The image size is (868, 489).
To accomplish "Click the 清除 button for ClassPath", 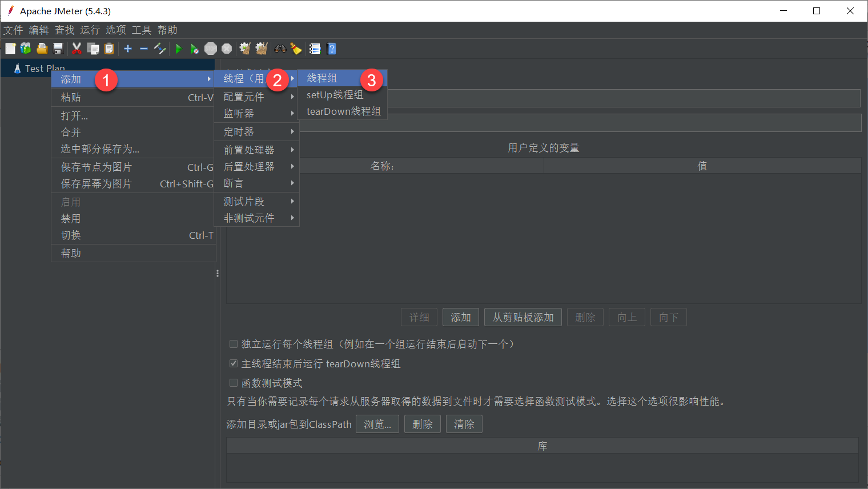I will tap(464, 424).
